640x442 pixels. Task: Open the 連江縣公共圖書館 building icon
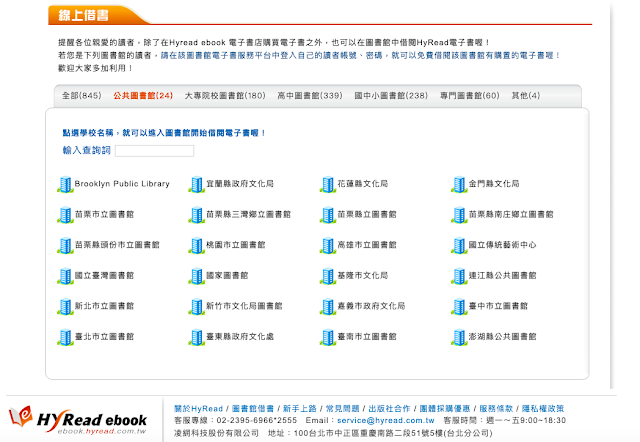(459, 276)
